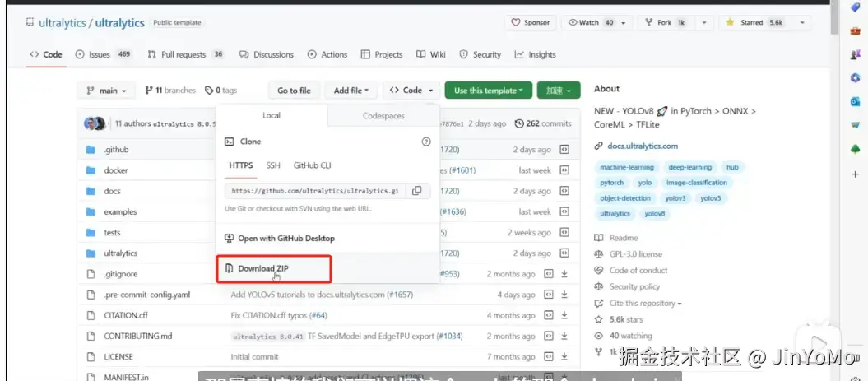Click the Sponsor heart button

tap(531, 23)
